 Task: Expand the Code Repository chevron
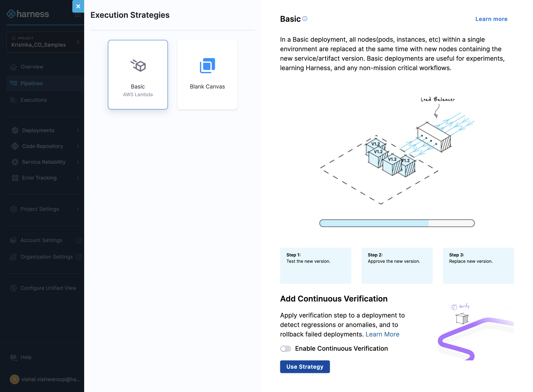pos(78,146)
